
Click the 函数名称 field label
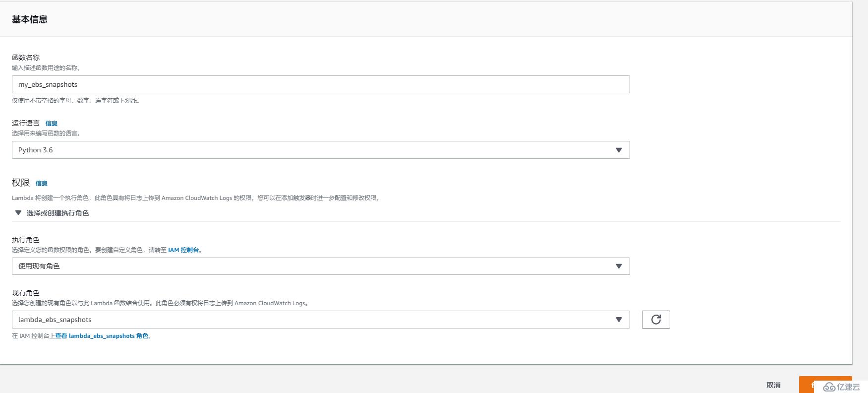pos(26,58)
